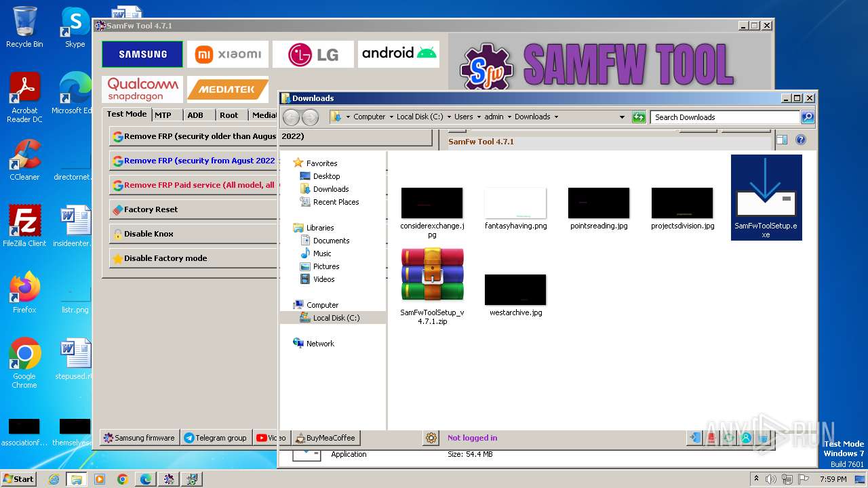Open explorer Help icon
The height and width of the screenshot is (488, 868).
(801, 140)
